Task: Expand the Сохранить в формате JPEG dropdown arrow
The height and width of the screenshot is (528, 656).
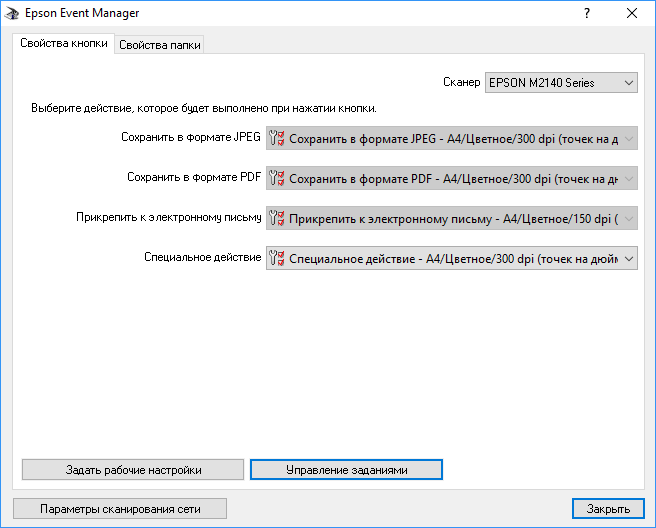Action: coord(628,139)
